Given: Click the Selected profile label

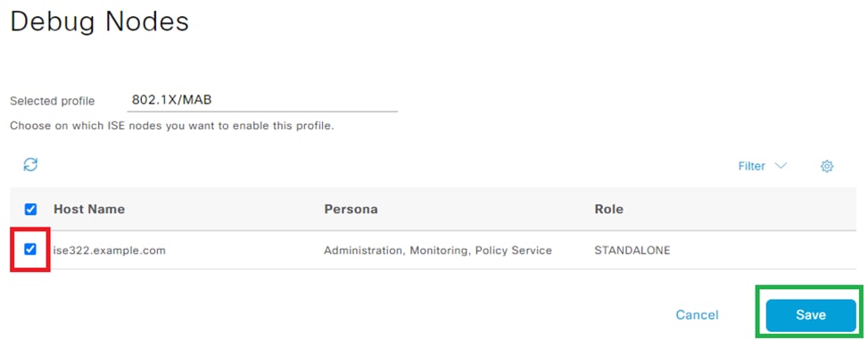Looking at the screenshot, I should click(x=52, y=102).
